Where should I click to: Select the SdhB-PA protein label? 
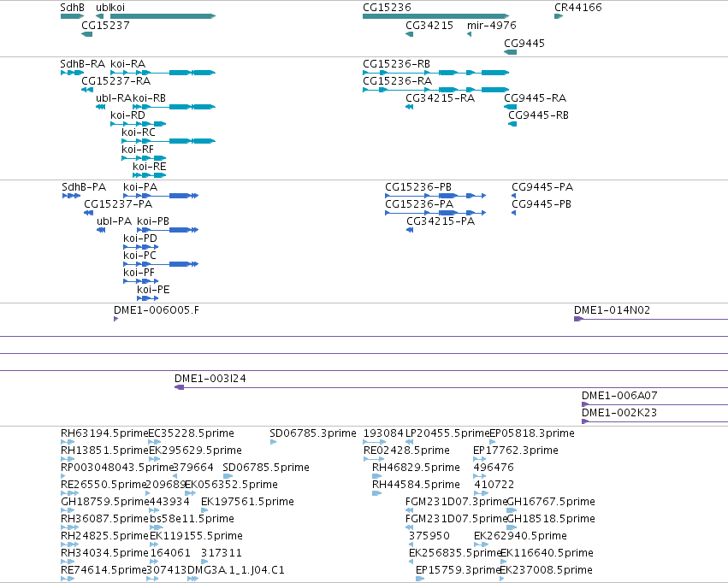[x=84, y=187]
